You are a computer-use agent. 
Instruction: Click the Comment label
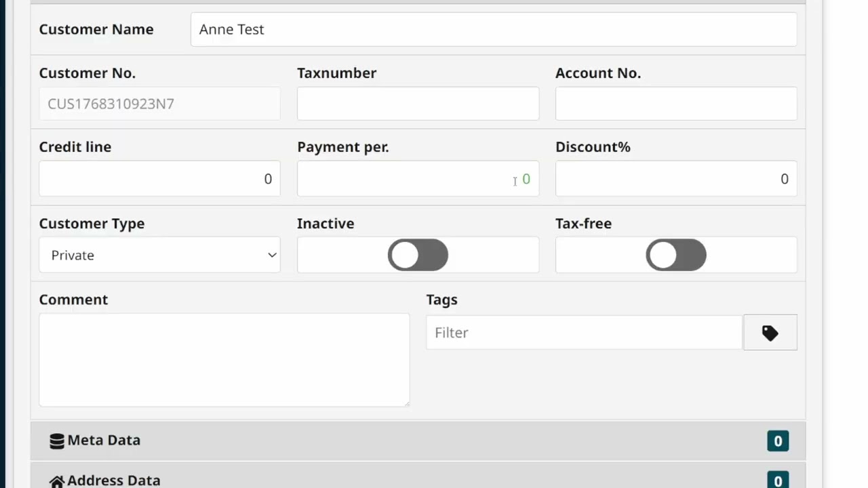(x=73, y=300)
